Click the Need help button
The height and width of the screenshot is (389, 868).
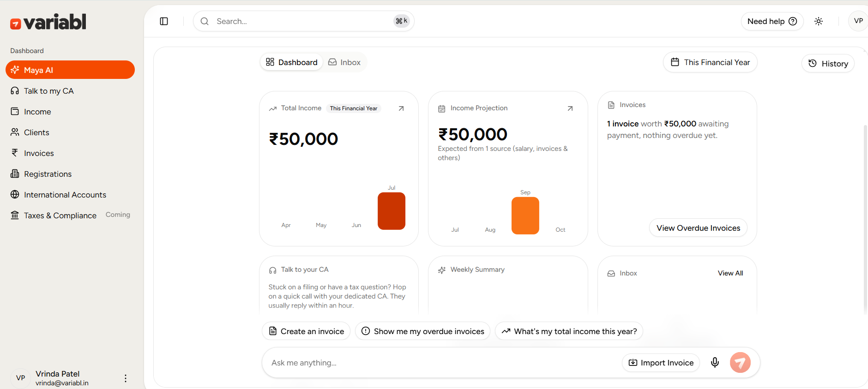click(x=772, y=21)
